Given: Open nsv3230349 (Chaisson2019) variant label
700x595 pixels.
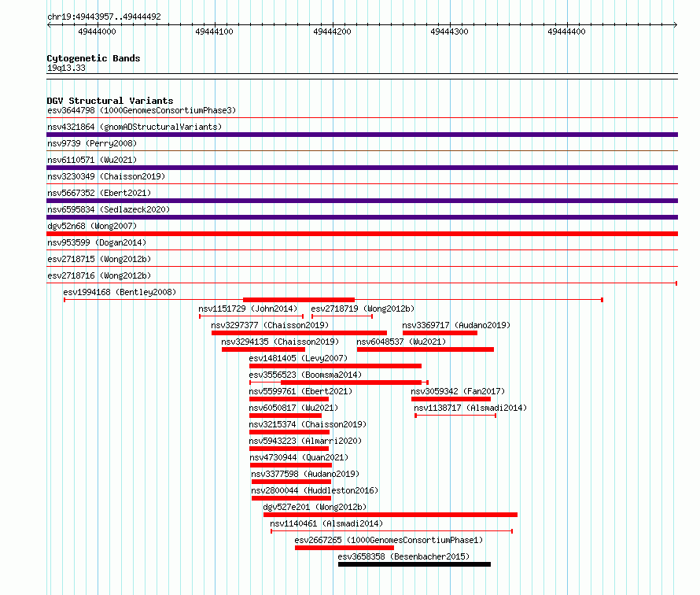Looking at the screenshot, I should (x=106, y=176).
